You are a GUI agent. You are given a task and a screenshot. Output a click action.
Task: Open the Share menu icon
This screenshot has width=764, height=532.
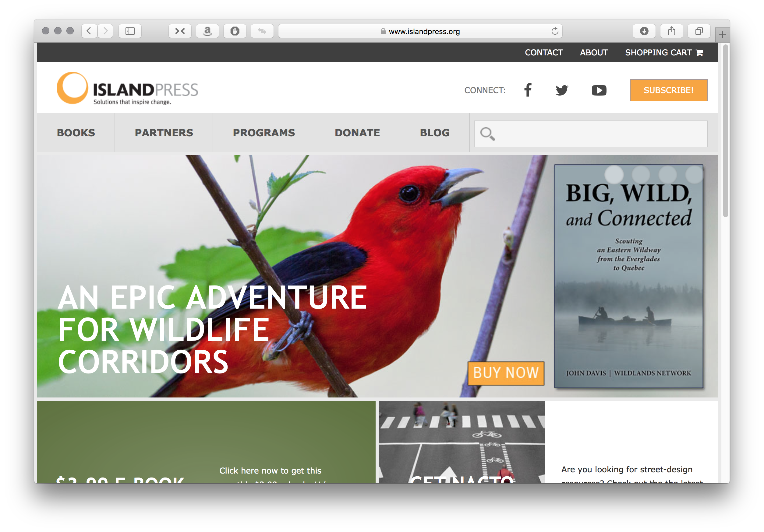point(671,31)
